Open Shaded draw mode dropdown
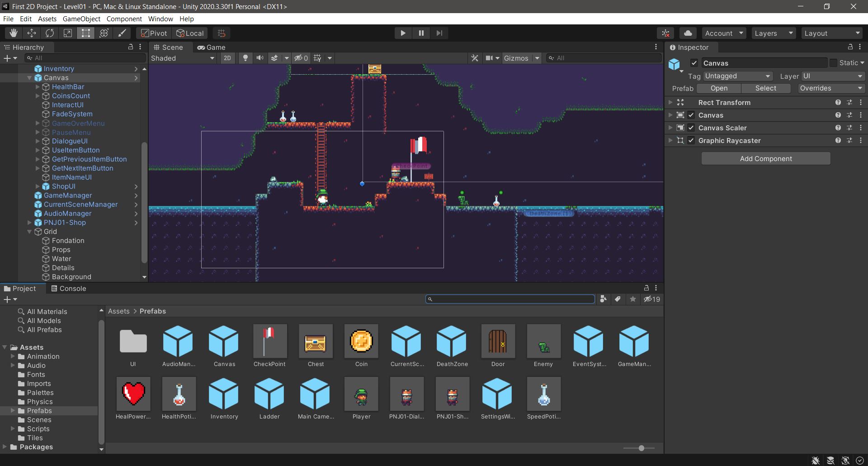Screen dimensions: 868x466 183,58
